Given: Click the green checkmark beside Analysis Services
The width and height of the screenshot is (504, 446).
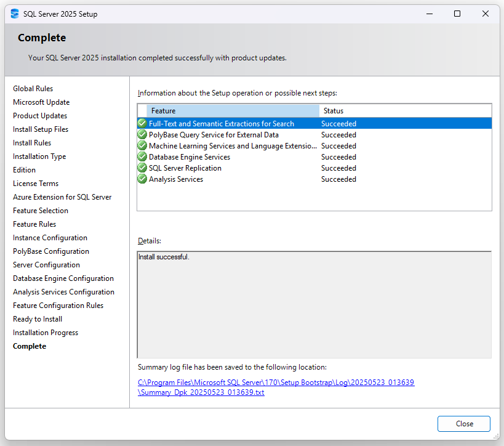Looking at the screenshot, I should pyautogui.click(x=142, y=179).
